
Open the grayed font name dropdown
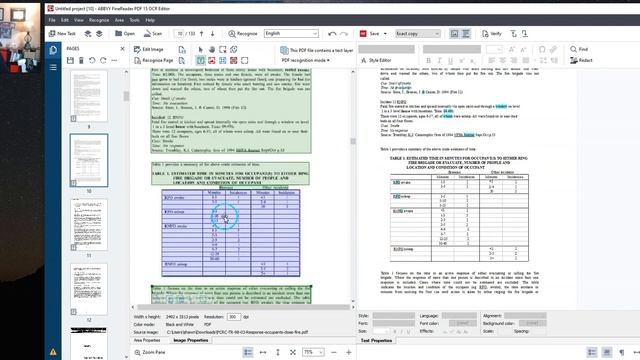(451, 49)
